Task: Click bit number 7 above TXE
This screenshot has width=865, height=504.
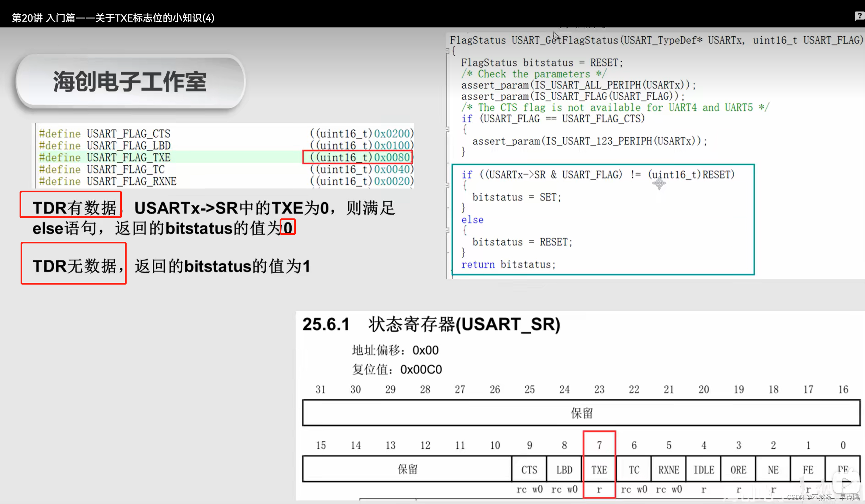Action: pos(599,445)
